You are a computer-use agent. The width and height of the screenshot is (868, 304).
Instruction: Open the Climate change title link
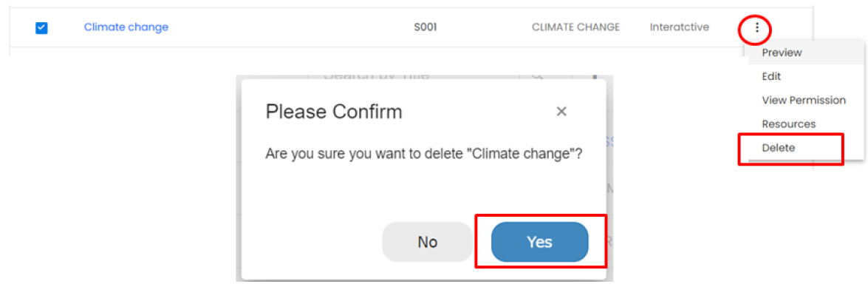(126, 27)
